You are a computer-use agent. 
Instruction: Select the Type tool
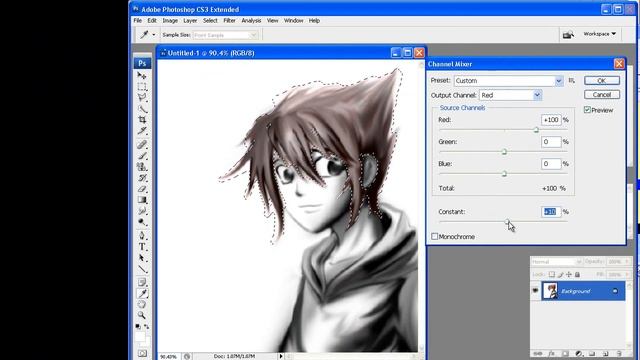142,247
